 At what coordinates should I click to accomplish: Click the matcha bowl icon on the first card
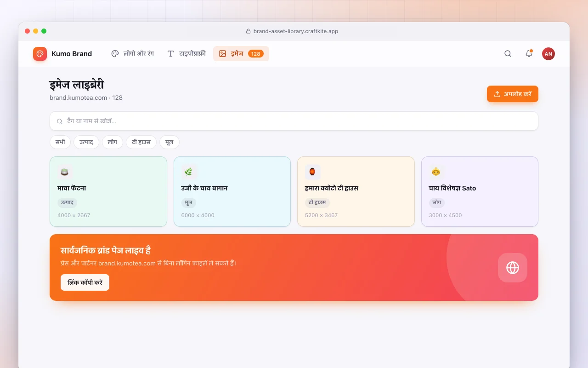(65, 172)
